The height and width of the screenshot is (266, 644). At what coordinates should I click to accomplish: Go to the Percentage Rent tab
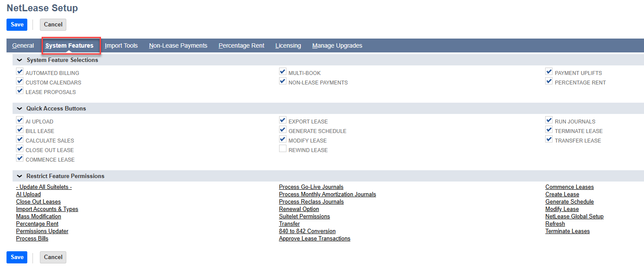click(x=241, y=45)
